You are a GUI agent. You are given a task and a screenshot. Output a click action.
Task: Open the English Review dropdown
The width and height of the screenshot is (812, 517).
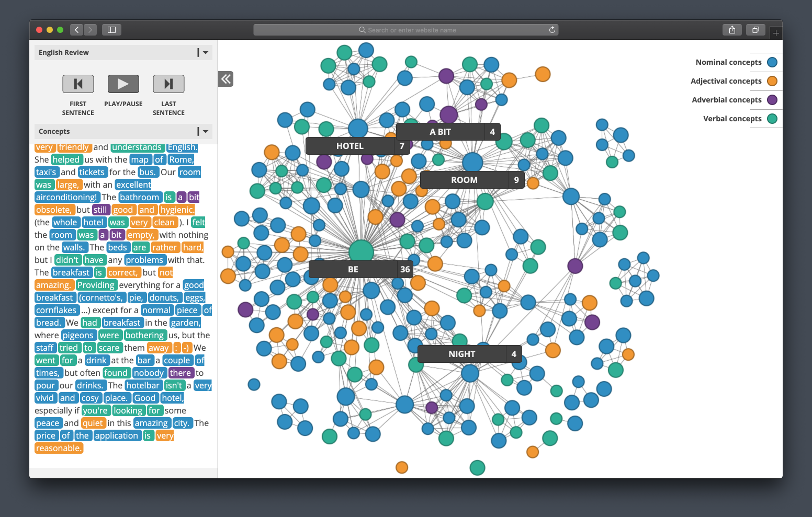point(206,52)
